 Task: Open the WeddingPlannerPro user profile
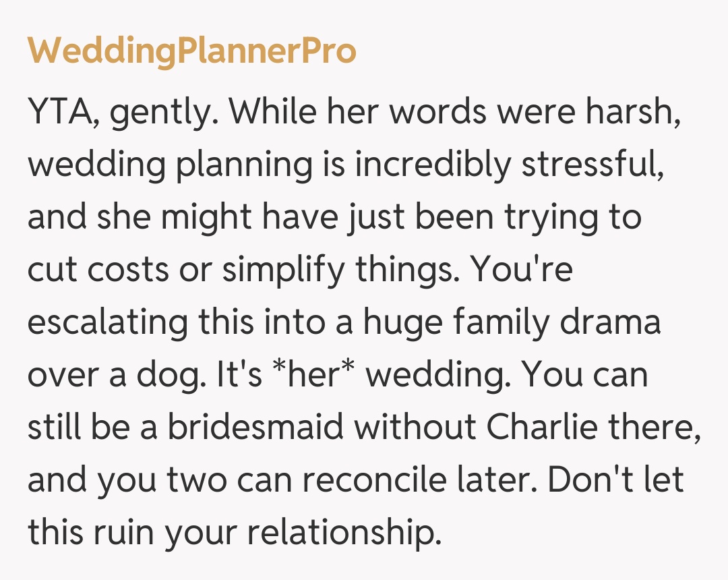191,51
